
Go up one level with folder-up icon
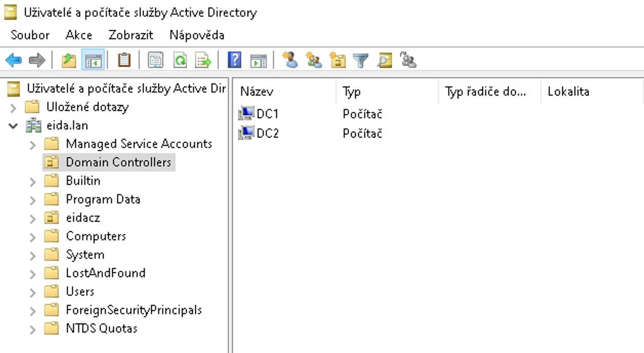point(69,61)
